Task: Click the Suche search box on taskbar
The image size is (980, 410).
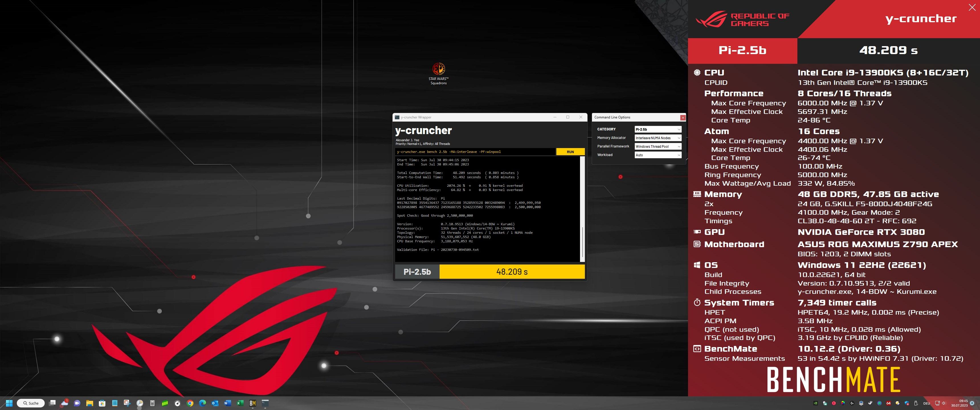Action: (31, 403)
